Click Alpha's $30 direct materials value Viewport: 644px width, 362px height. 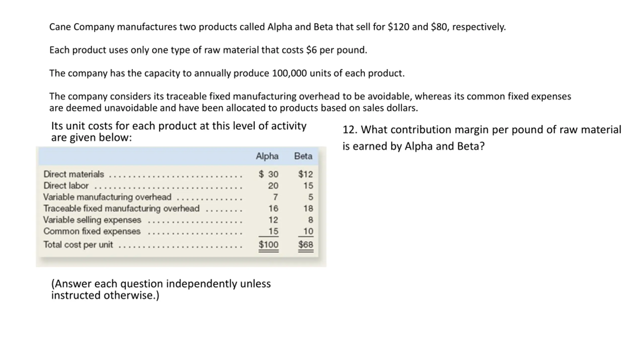point(268,174)
